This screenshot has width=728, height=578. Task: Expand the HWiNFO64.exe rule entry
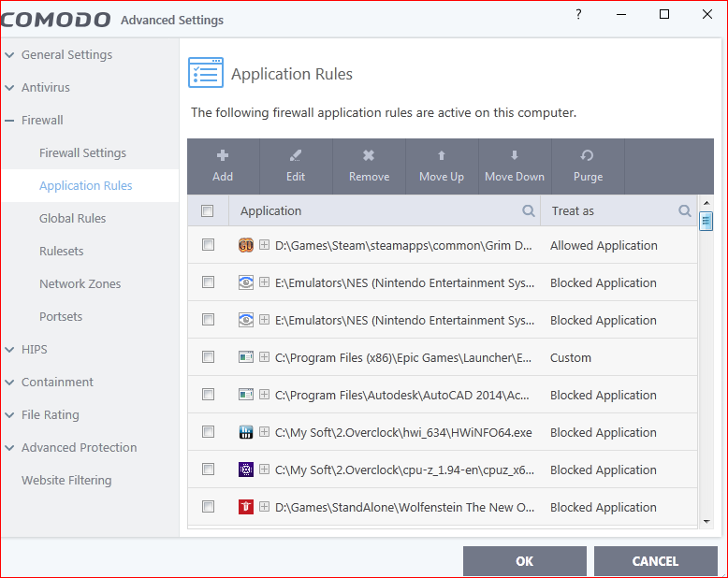pos(265,432)
